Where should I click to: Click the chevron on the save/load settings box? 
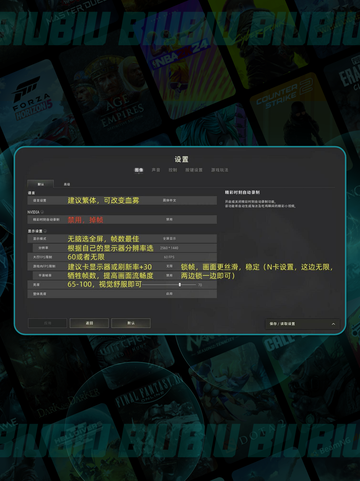[333, 324]
